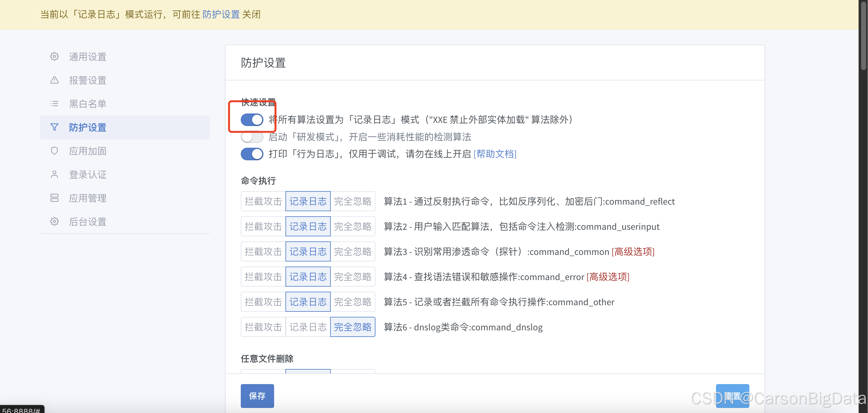Open 高级选项 for 算法4 command_error
Image resolution: width=868 pixels, height=413 pixels.
[608, 277]
